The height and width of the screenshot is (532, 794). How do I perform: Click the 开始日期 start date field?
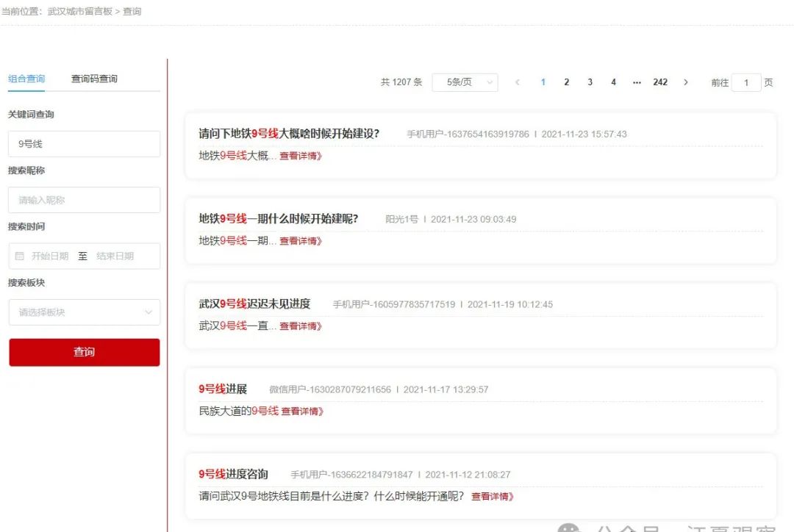[50, 256]
